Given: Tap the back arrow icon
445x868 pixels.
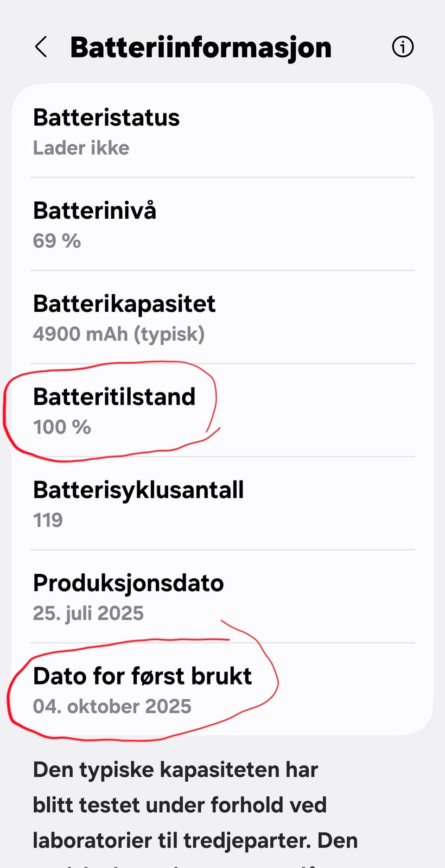Looking at the screenshot, I should pos(41,47).
